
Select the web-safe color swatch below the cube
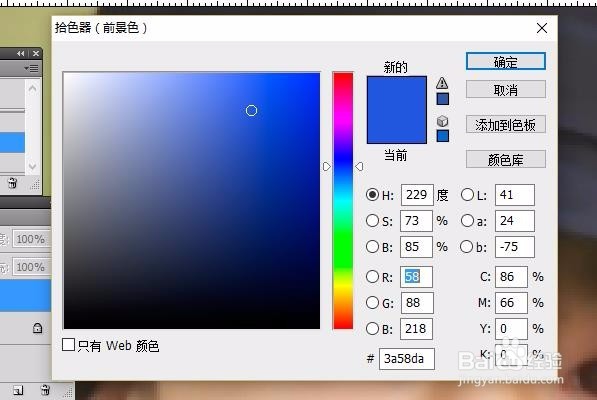(x=442, y=136)
